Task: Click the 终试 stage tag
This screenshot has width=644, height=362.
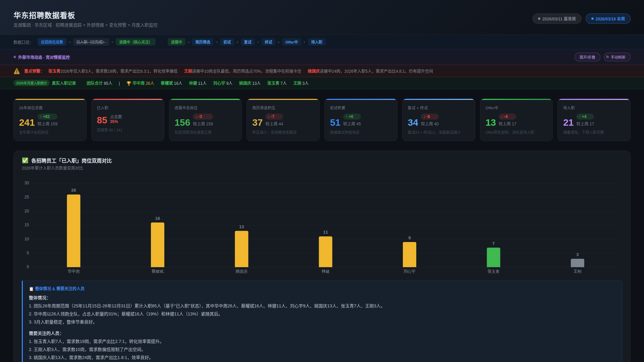Action: point(268,42)
